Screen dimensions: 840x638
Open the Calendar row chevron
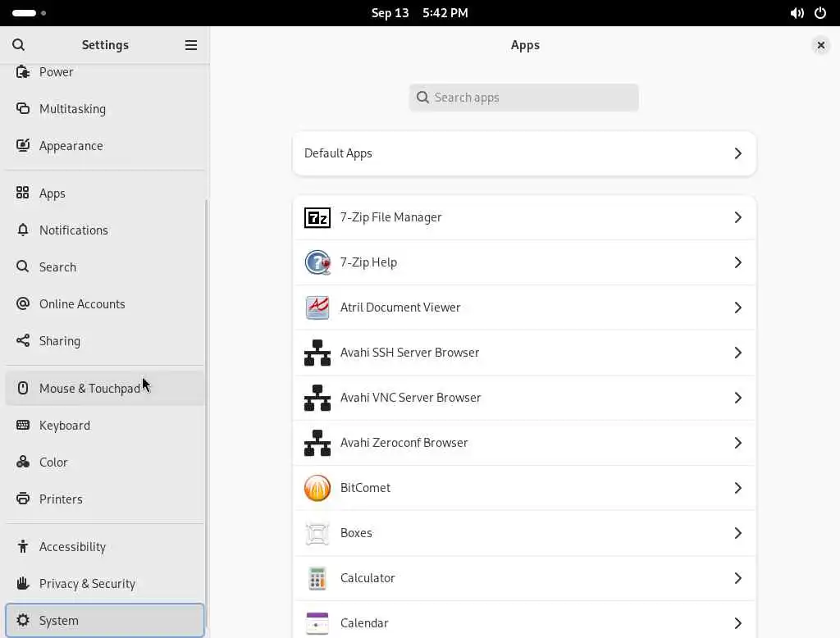pyautogui.click(x=737, y=623)
